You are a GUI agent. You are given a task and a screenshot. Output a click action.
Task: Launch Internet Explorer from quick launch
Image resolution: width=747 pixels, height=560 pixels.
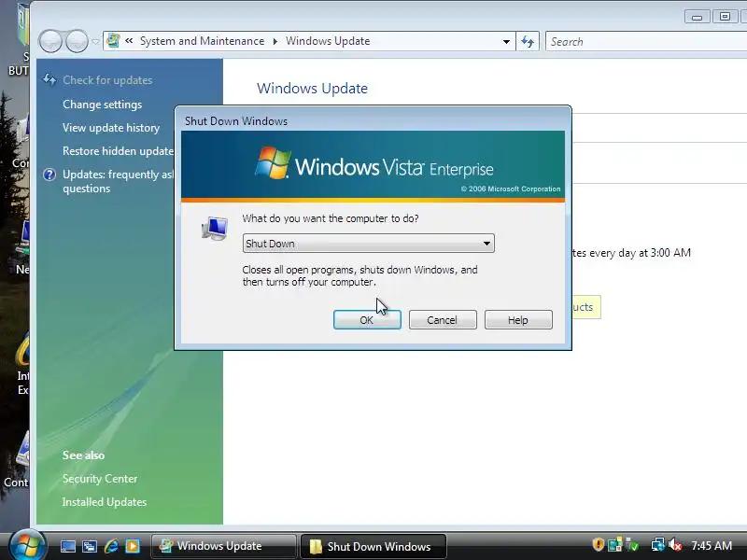(111, 546)
